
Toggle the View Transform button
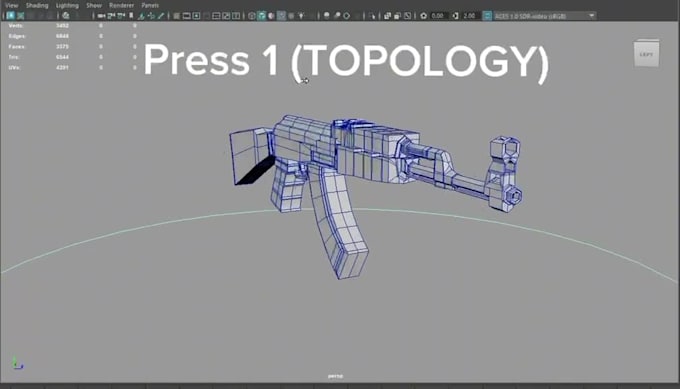click(487, 16)
